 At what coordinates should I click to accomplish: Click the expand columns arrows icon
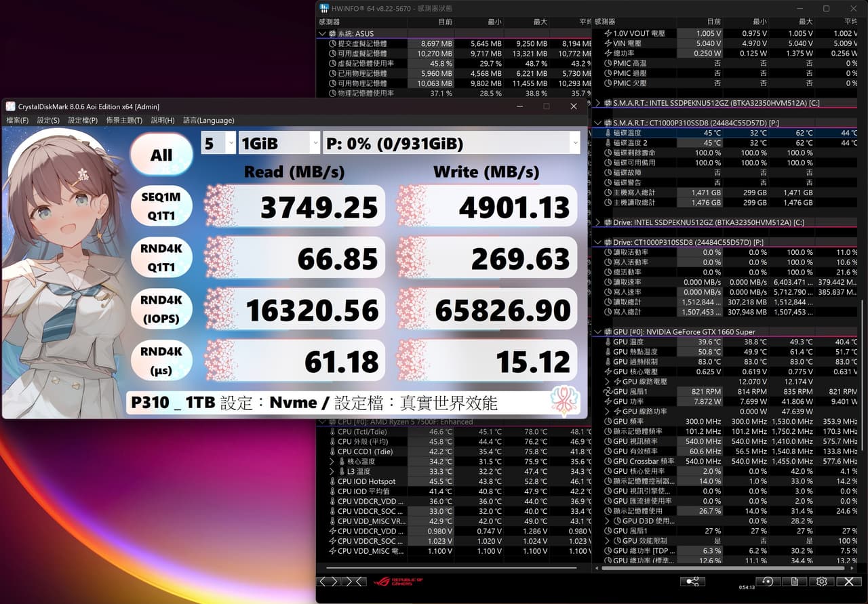(328, 582)
